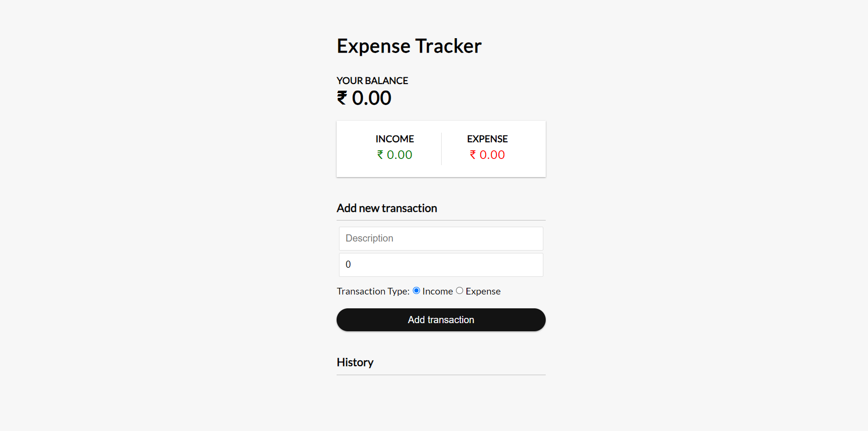This screenshot has width=868, height=431.
Task: Click the YOUR BALANCE label
Action: pos(372,80)
